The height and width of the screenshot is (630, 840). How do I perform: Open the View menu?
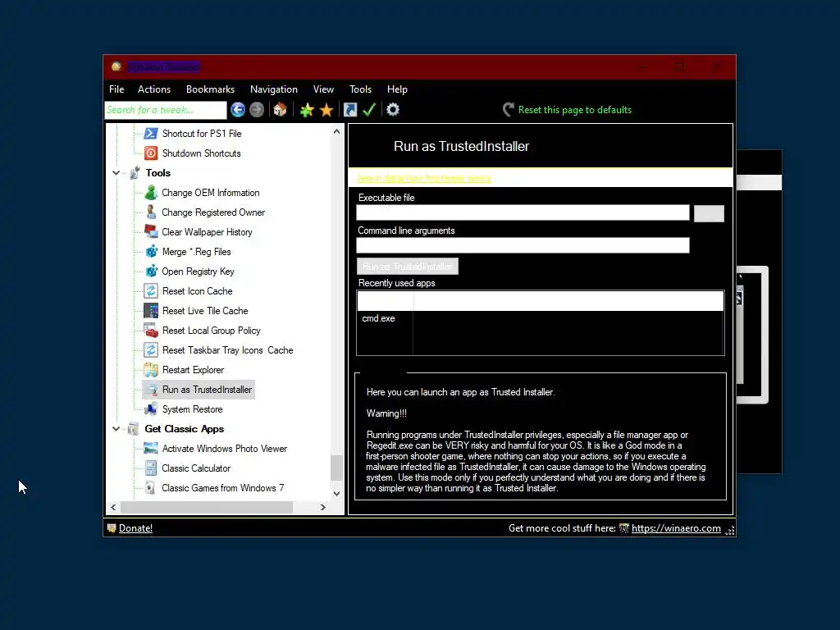click(x=323, y=89)
